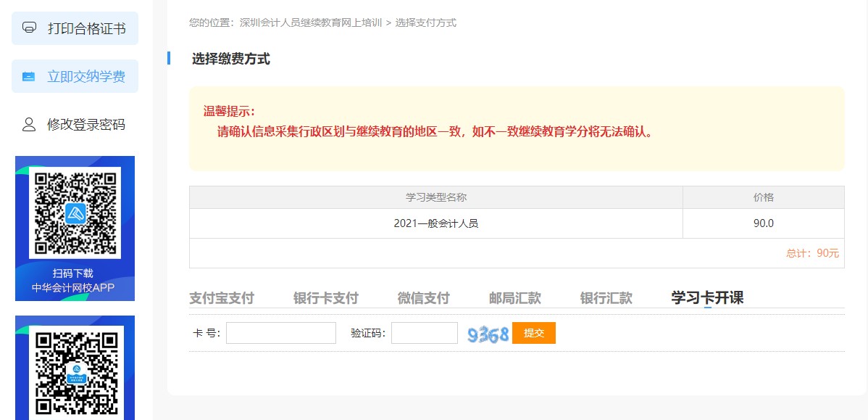The width and height of the screenshot is (868, 420).
Task: Refresh the 9368 captcha image
Action: pyautogui.click(x=488, y=334)
